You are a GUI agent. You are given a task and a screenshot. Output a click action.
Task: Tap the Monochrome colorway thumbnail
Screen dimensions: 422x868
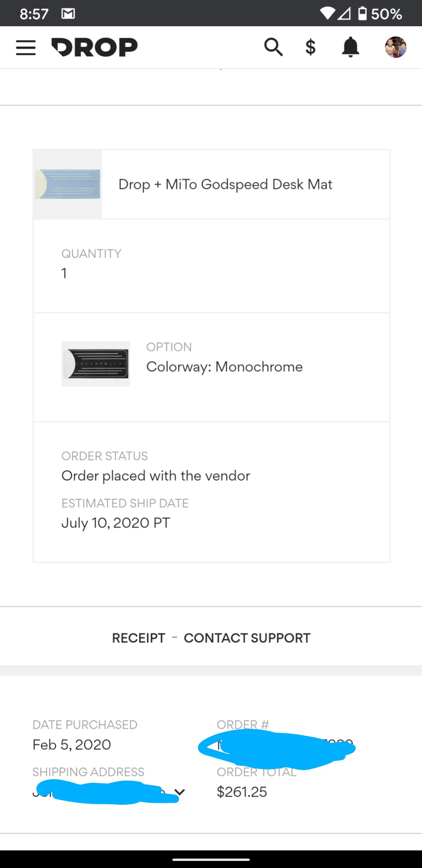pyautogui.click(x=96, y=364)
